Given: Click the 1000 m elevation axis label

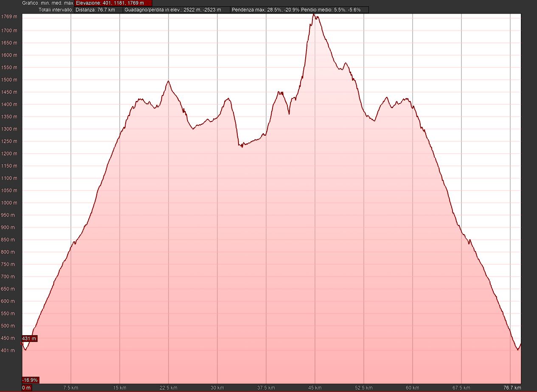Looking at the screenshot, I should pos(9,203).
